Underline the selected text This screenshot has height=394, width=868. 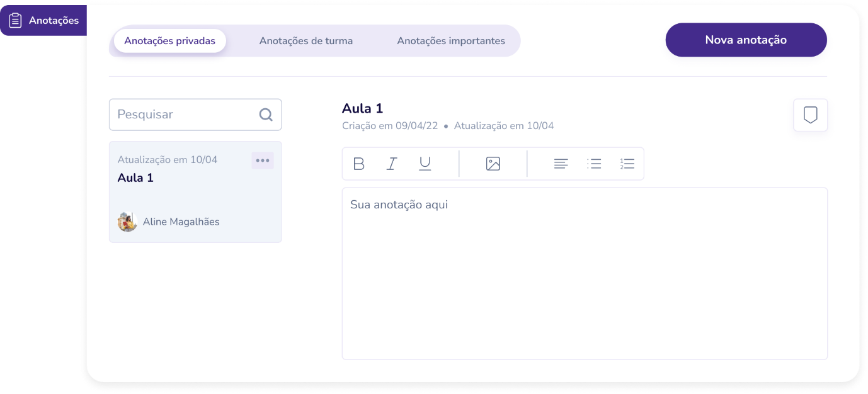coord(425,164)
